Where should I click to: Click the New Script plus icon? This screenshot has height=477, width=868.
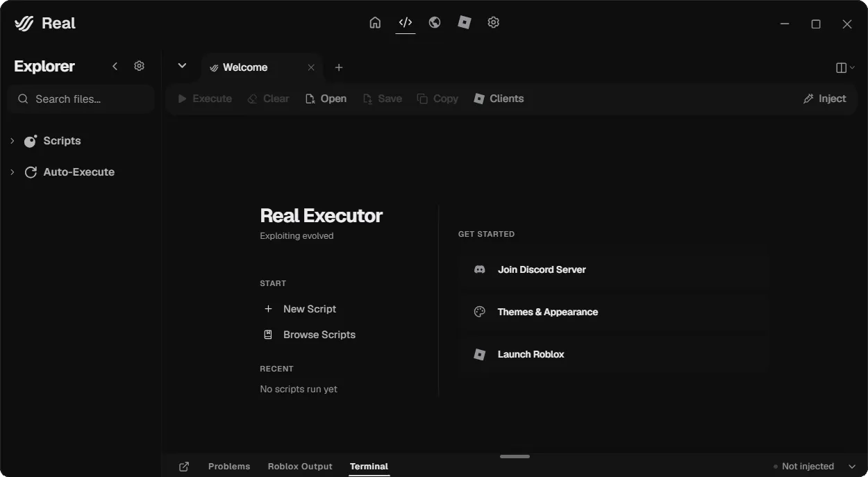(x=268, y=309)
